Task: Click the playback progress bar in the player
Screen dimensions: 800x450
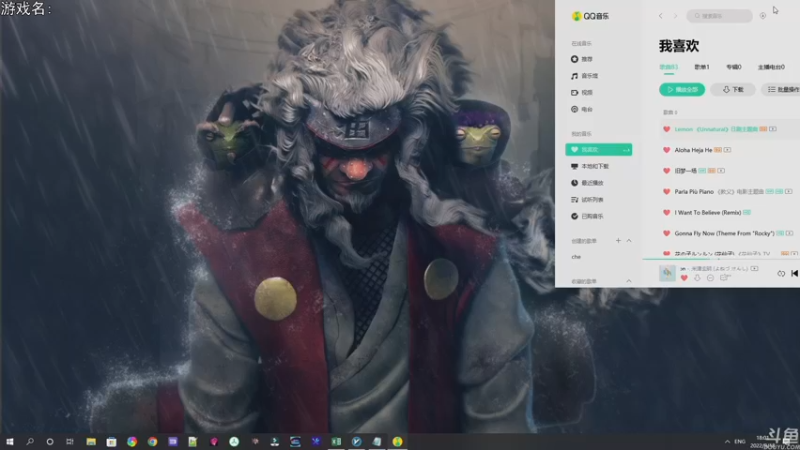Action: (721, 259)
